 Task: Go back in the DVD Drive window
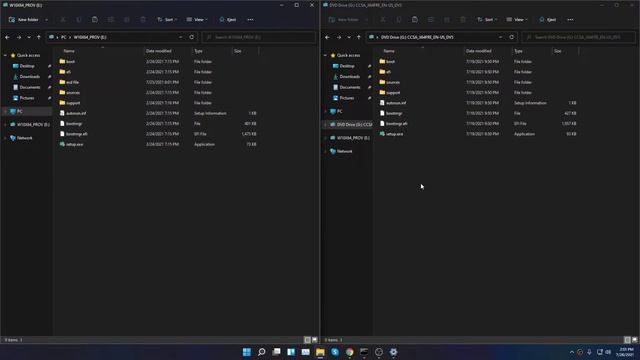click(x=327, y=37)
